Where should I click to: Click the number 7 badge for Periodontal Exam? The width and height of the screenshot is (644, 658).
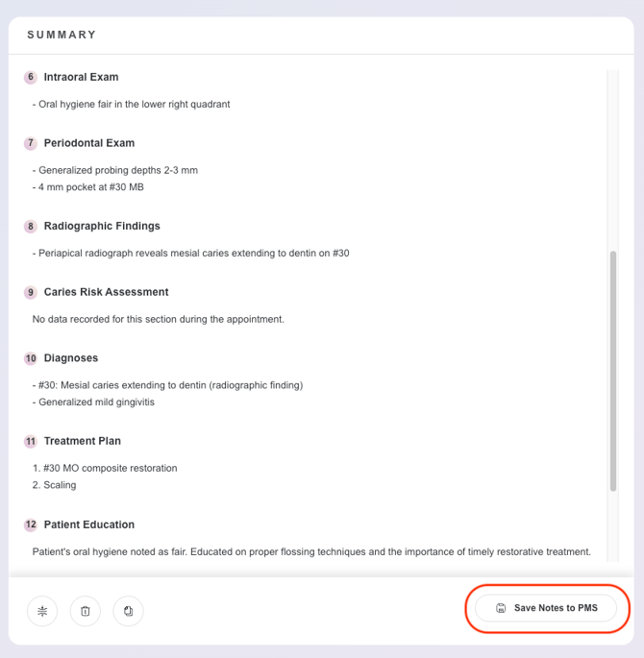[31, 143]
